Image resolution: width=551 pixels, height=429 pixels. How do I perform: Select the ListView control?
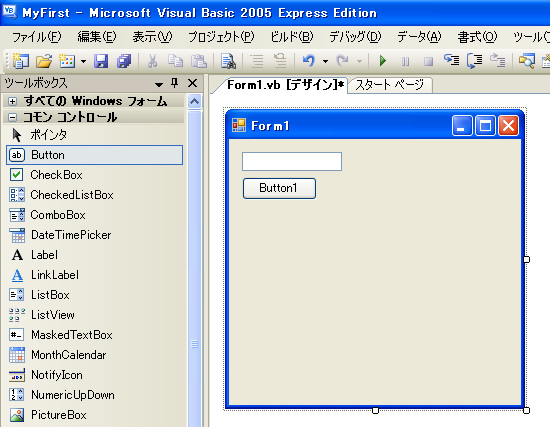94,315
